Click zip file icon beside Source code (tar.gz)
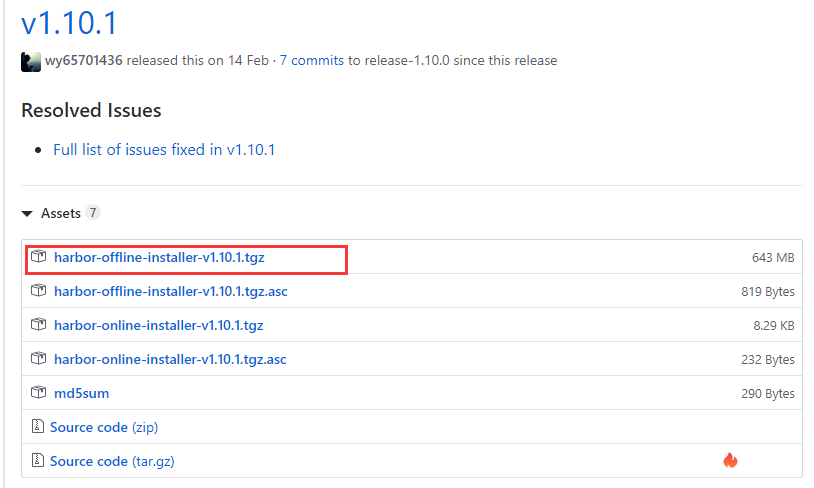814x488 pixels. [x=37, y=460]
